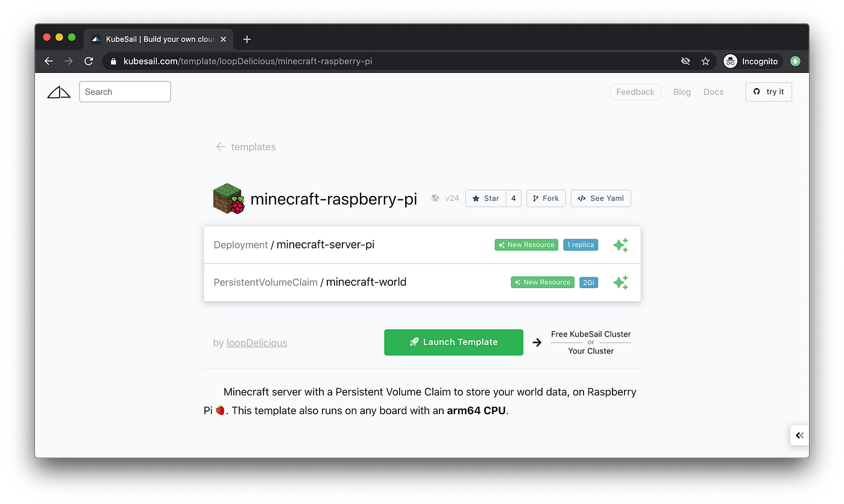Image resolution: width=844 pixels, height=504 pixels.
Task: Click sparkle icon on Deployment row
Action: (620, 245)
